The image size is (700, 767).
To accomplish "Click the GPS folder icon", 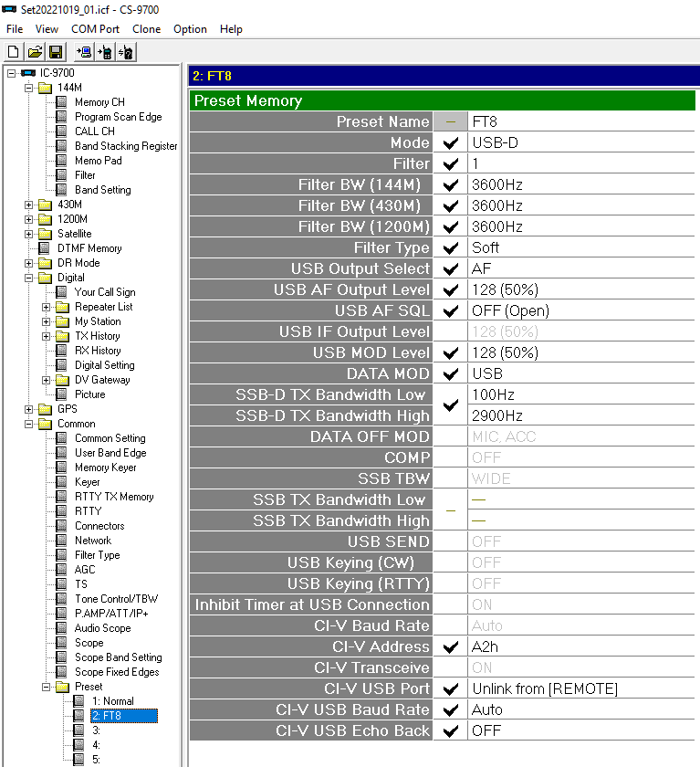I will click(45, 409).
